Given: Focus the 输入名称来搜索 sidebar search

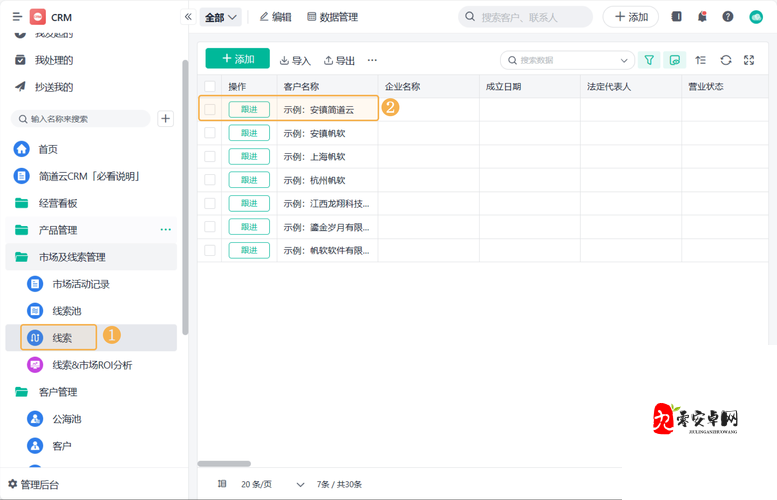Looking at the screenshot, I should [x=81, y=119].
